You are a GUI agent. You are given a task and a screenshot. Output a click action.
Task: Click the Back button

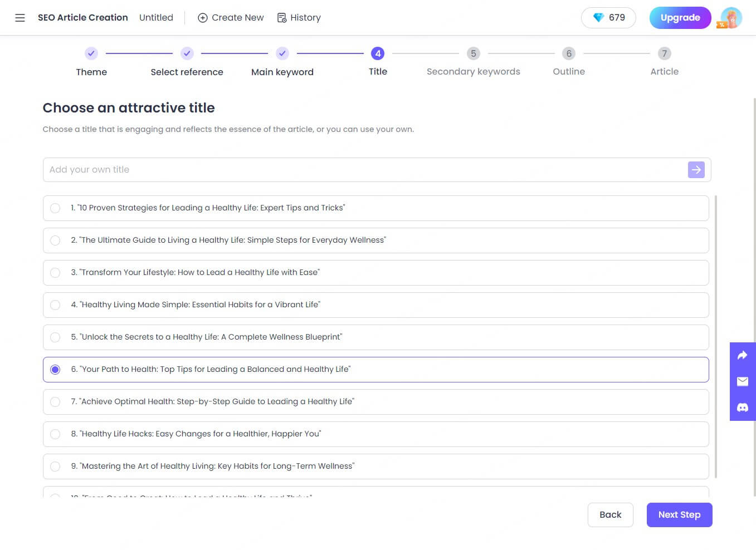610,515
